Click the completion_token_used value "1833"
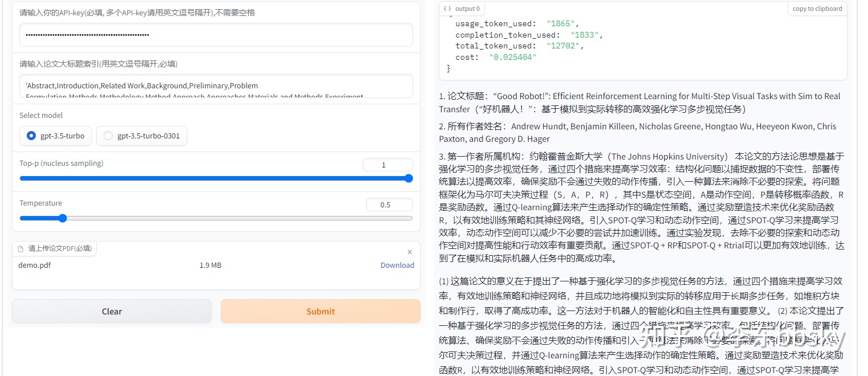The image size is (868, 376). coord(585,35)
